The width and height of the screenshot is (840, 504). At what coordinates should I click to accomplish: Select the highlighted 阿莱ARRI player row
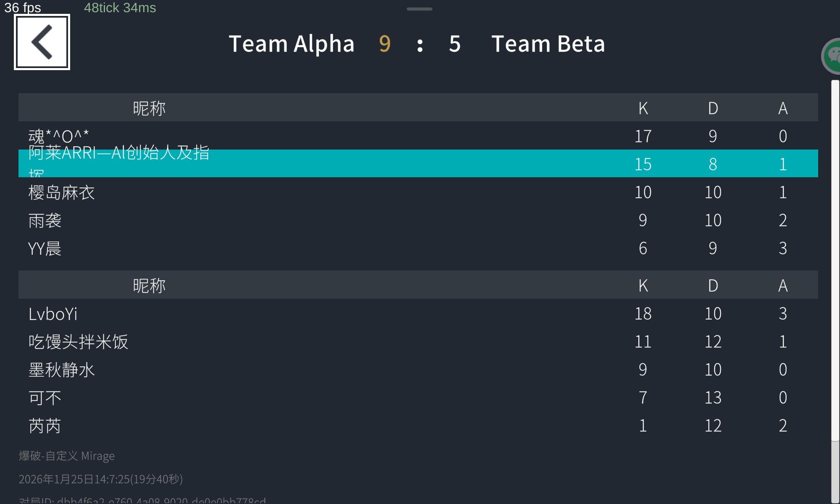418,163
